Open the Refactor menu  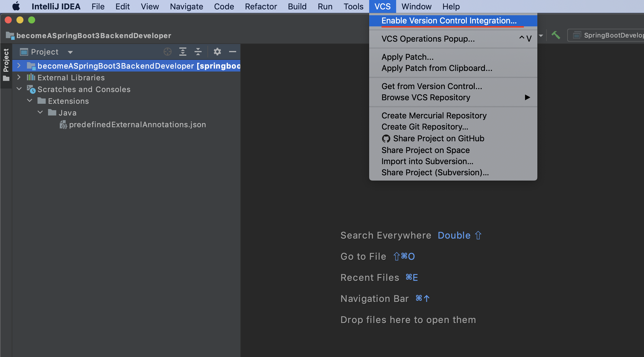coord(261,6)
